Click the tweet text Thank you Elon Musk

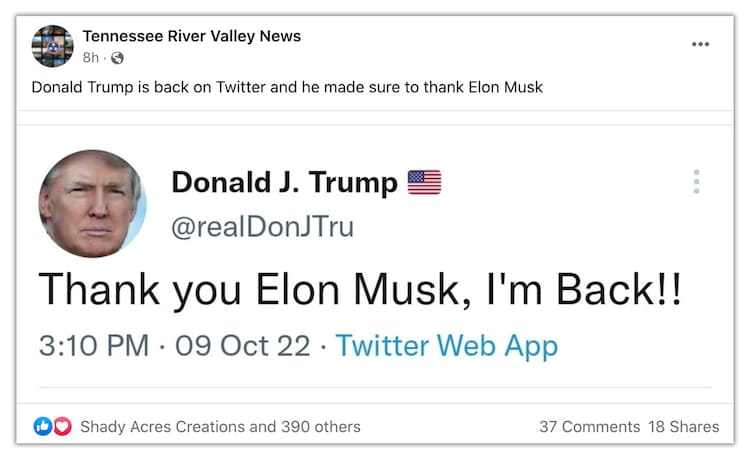(x=360, y=289)
